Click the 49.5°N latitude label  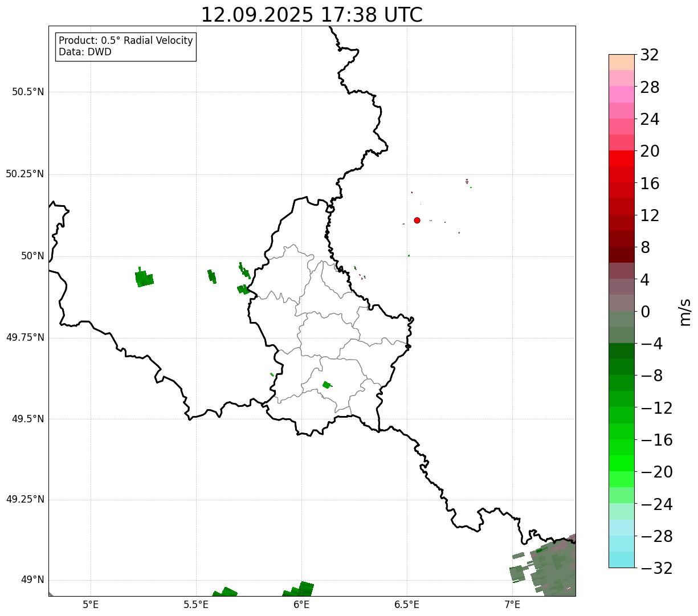click(x=28, y=419)
